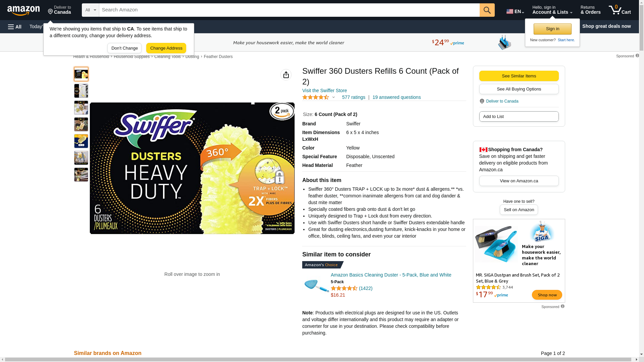This screenshot has width=644, height=362.
Task: Click the Change Address button
Action: click(166, 48)
